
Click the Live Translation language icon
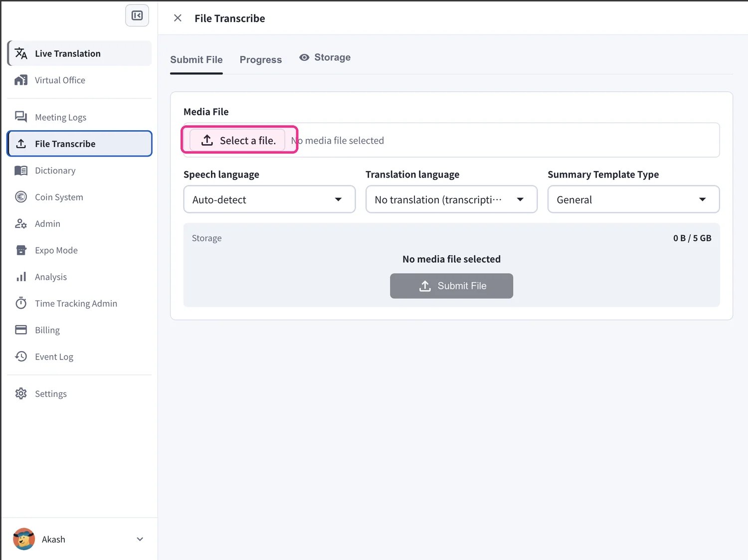[21, 53]
